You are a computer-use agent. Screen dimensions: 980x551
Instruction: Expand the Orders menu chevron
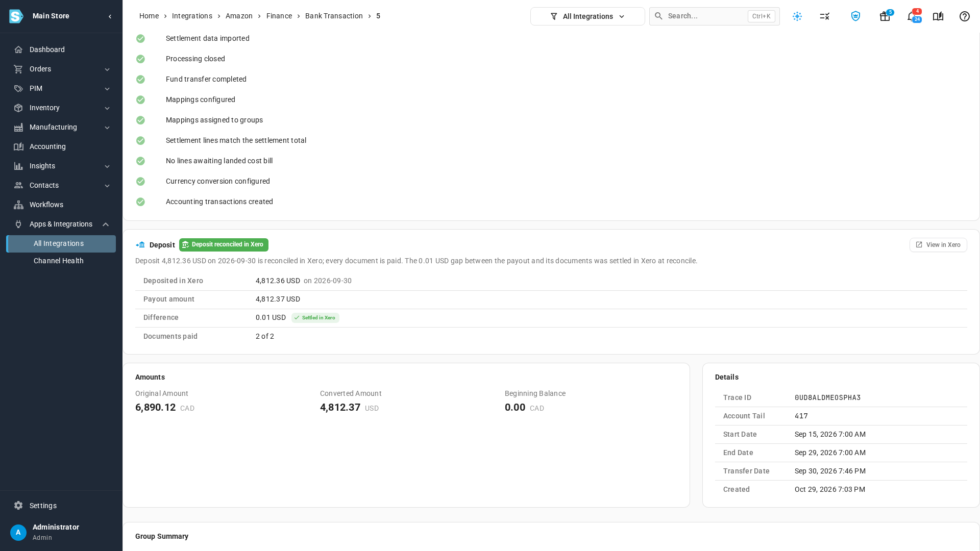click(x=107, y=69)
